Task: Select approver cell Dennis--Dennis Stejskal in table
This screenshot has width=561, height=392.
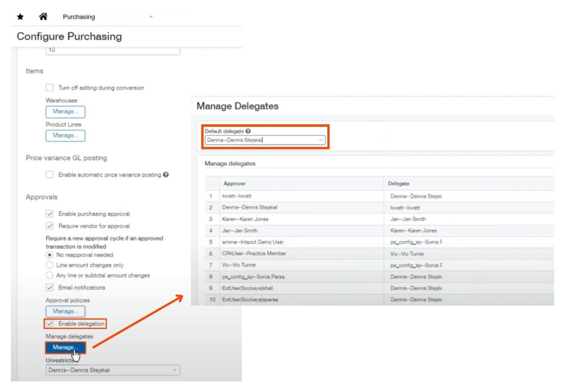Action: [301, 208]
